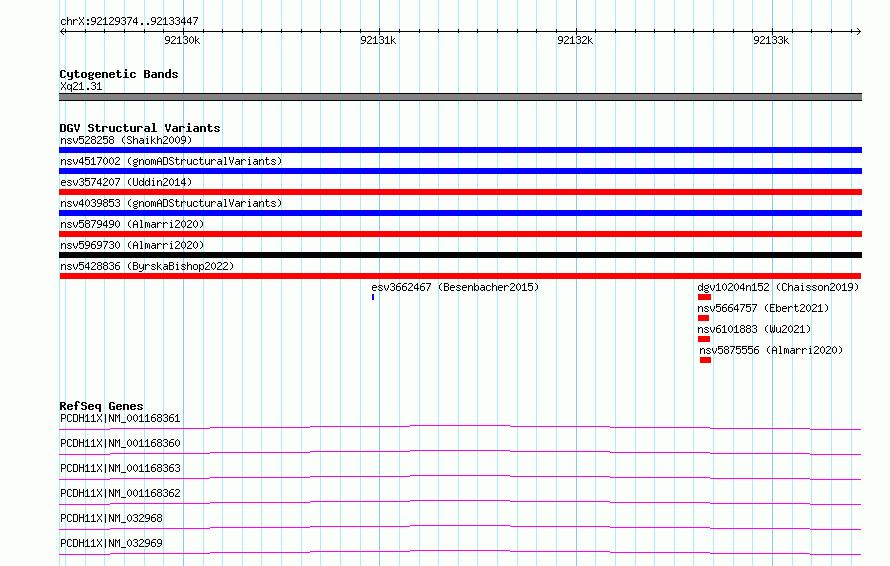Click the Cytogenetic Bands track title
890x566 pixels.
point(119,74)
